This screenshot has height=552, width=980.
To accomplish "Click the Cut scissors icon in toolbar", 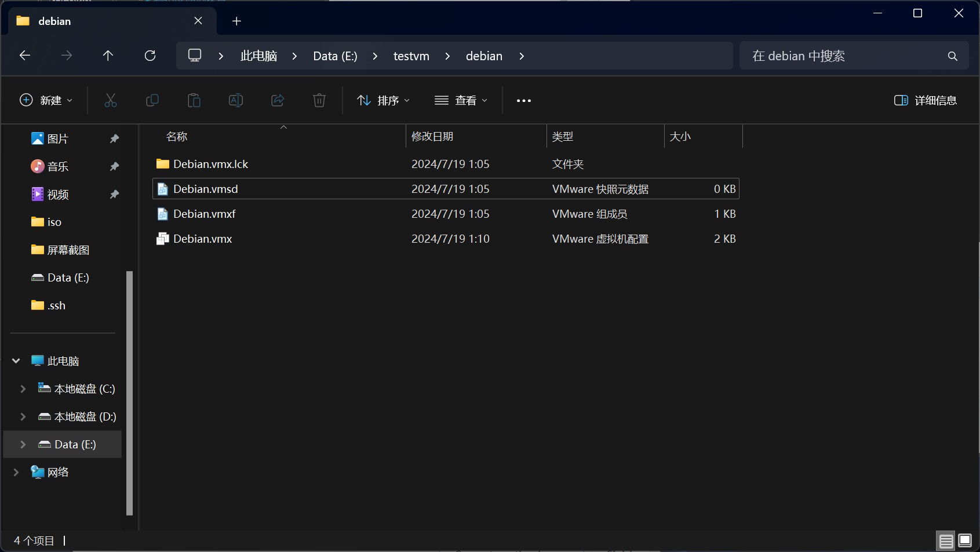I will click(x=111, y=100).
